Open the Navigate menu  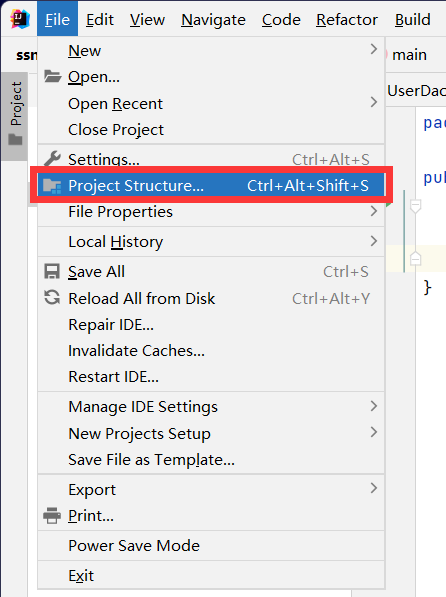pos(213,19)
